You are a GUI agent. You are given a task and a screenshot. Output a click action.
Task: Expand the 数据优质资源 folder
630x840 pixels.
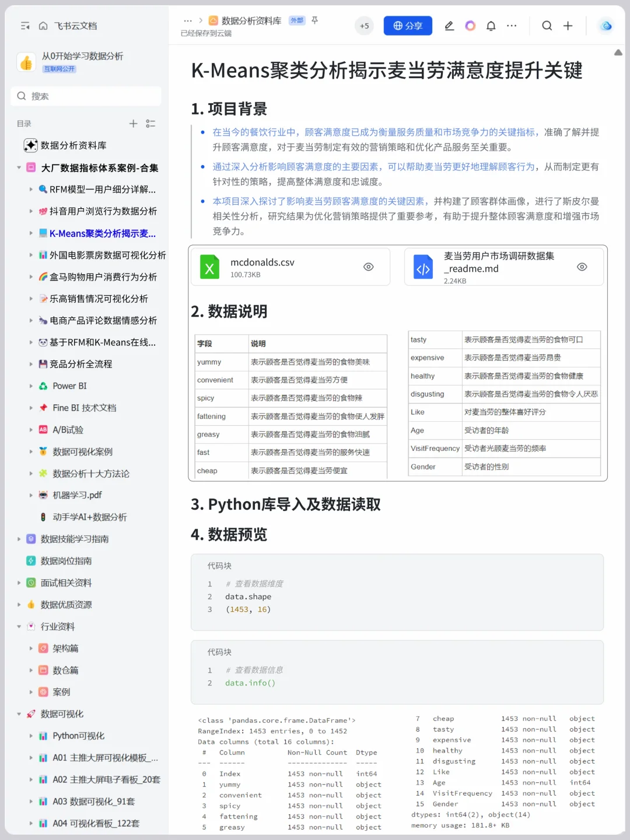point(19,605)
